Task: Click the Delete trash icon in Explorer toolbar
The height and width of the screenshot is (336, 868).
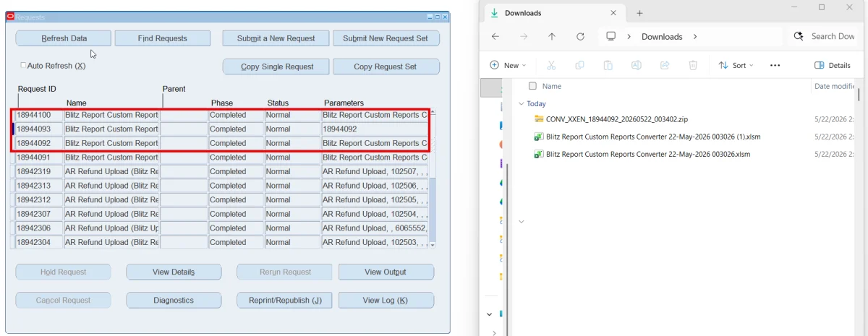Action: point(693,65)
